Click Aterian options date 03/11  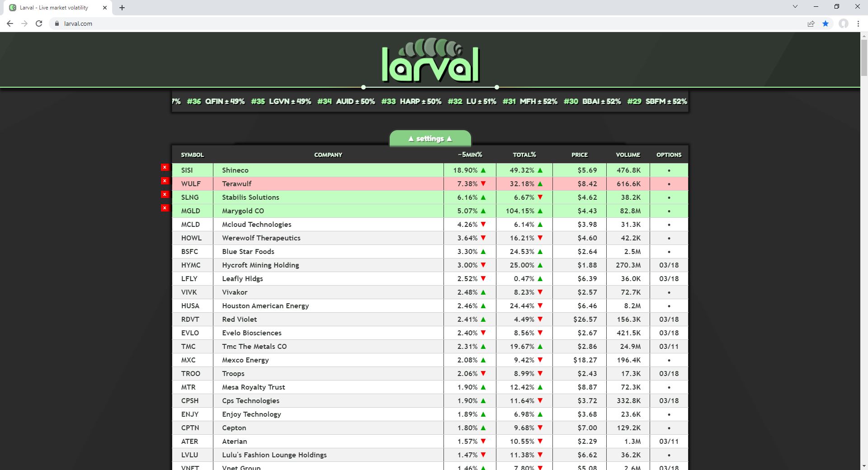click(669, 442)
